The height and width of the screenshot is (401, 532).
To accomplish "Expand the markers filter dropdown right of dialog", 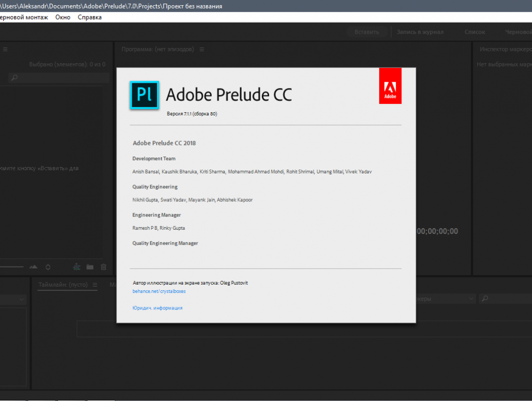I will 471,298.
